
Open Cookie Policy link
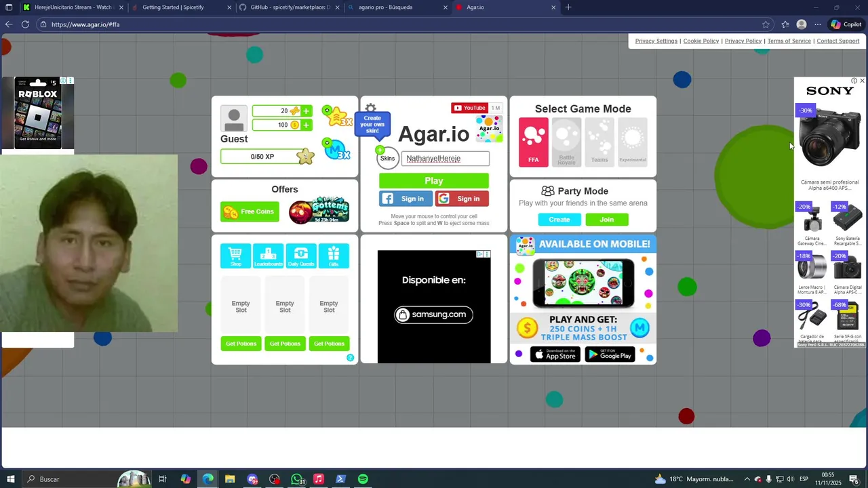(701, 41)
